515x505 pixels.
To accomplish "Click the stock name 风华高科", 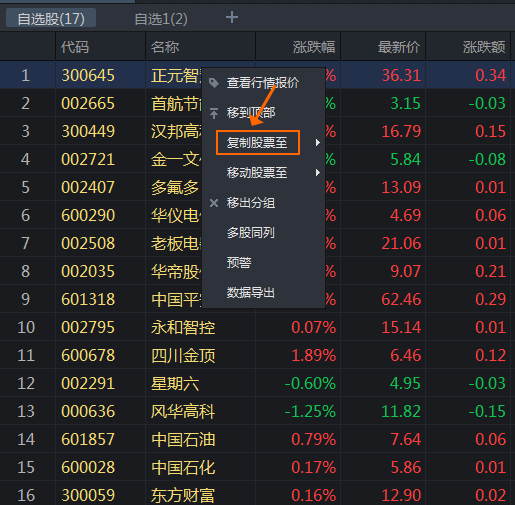I will pos(183,411).
